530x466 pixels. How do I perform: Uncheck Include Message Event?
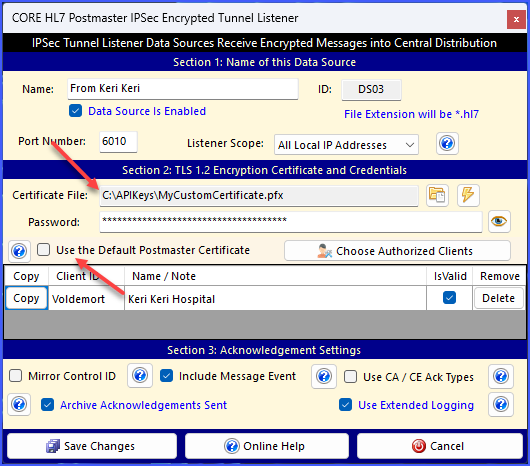tap(166, 376)
